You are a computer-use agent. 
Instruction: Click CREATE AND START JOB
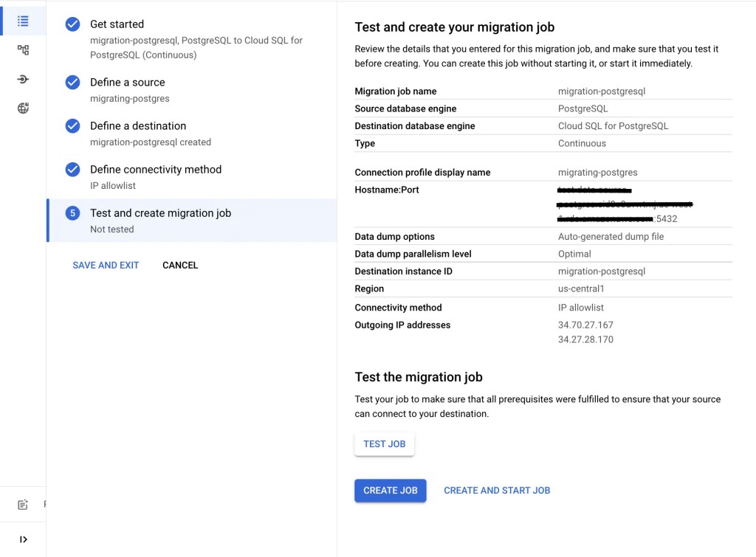click(x=496, y=490)
